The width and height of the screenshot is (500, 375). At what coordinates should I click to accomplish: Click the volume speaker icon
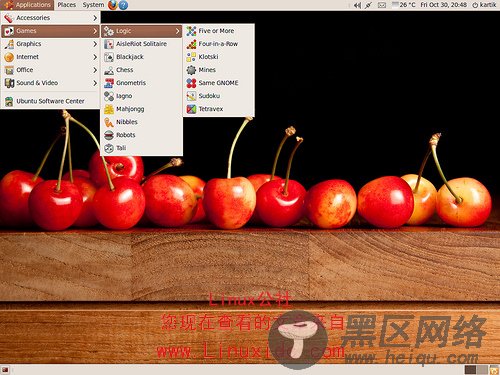pos(357,5)
